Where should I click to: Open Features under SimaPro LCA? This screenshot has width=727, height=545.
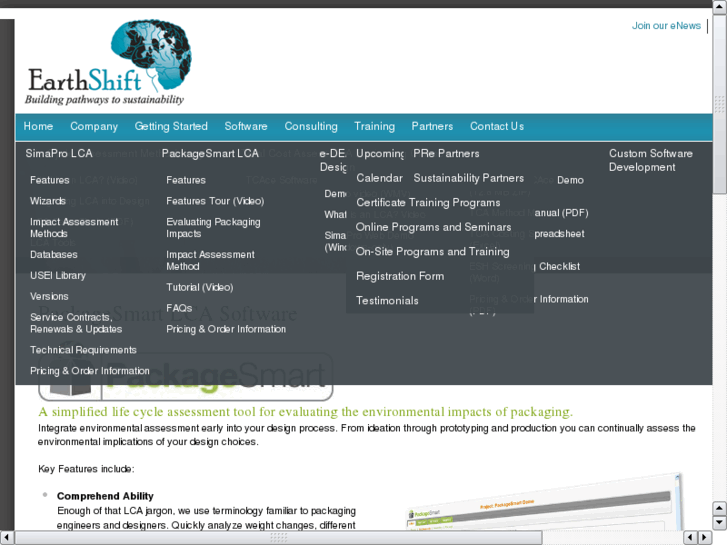(x=50, y=180)
